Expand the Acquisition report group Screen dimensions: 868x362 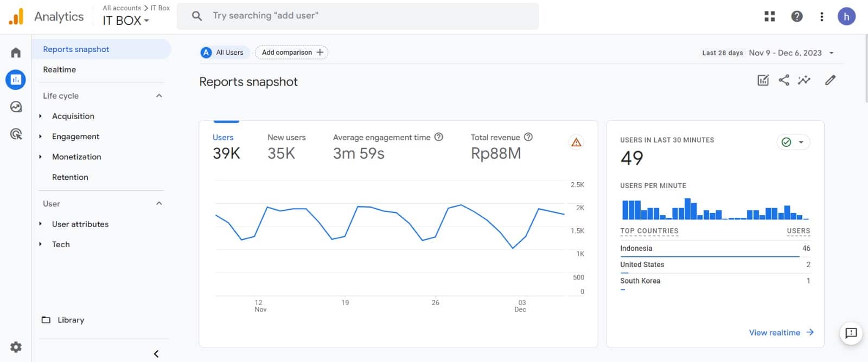coord(41,116)
